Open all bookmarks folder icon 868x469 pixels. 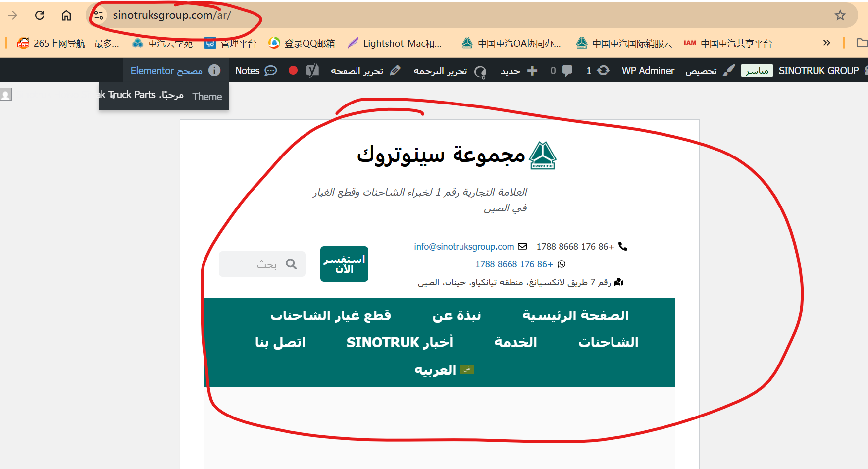(862, 43)
